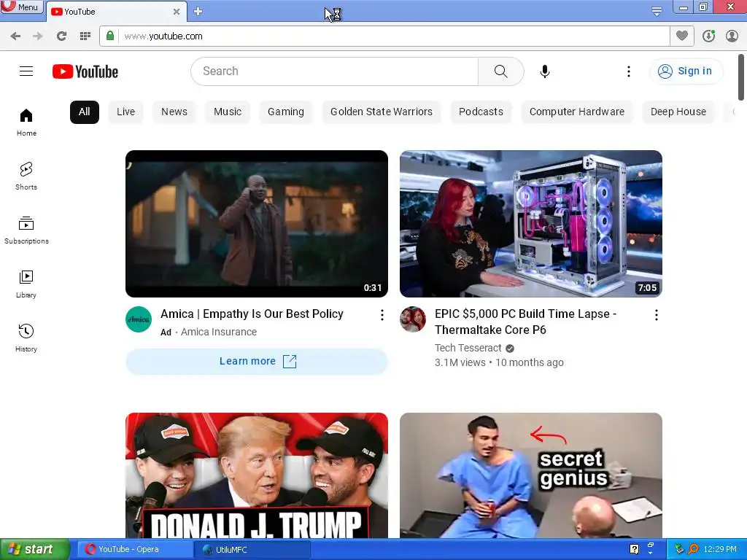
Task: Bookmark page with the heart icon
Action: (x=682, y=36)
